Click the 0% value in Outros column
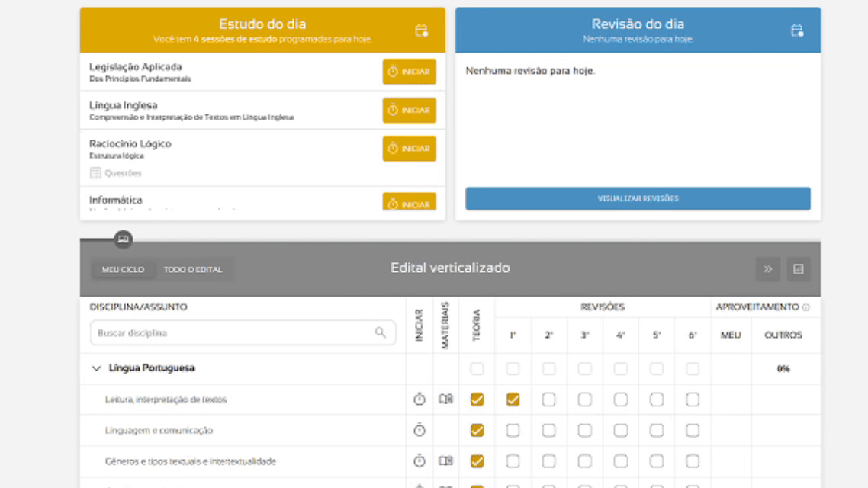This screenshot has width=868, height=488. tap(783, 369)
